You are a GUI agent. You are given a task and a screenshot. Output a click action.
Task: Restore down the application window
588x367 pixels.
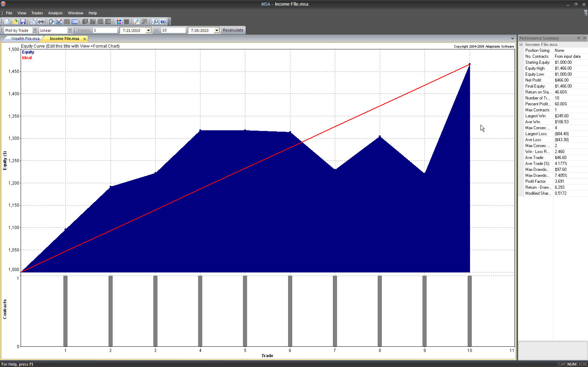(576, 4)
